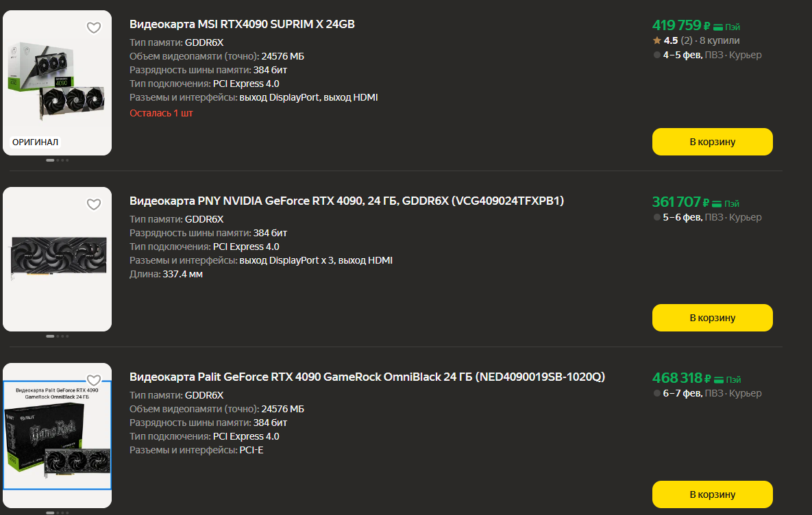Toggle the favorite heart on the PNY RTX 4090 card
The width and height of the screenshot is (812, 515).
pos(94,204)
